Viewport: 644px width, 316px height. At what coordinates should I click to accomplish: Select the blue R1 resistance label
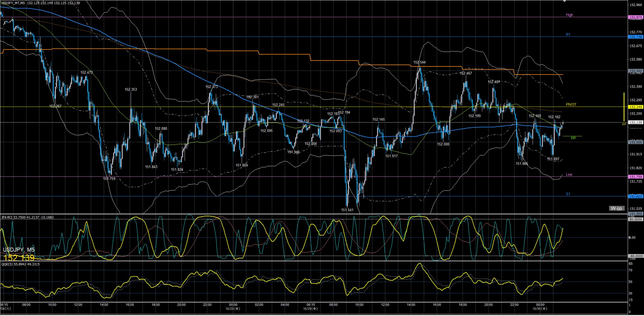568,35
